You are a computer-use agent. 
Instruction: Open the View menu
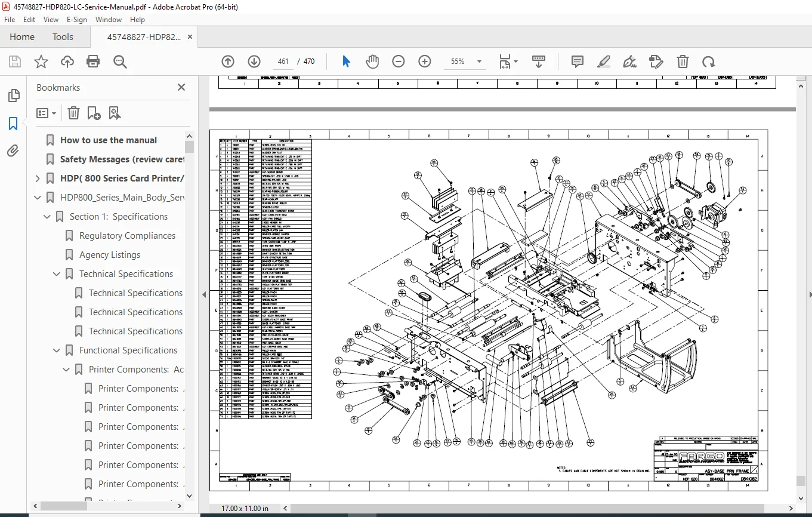tap(50, 19)
